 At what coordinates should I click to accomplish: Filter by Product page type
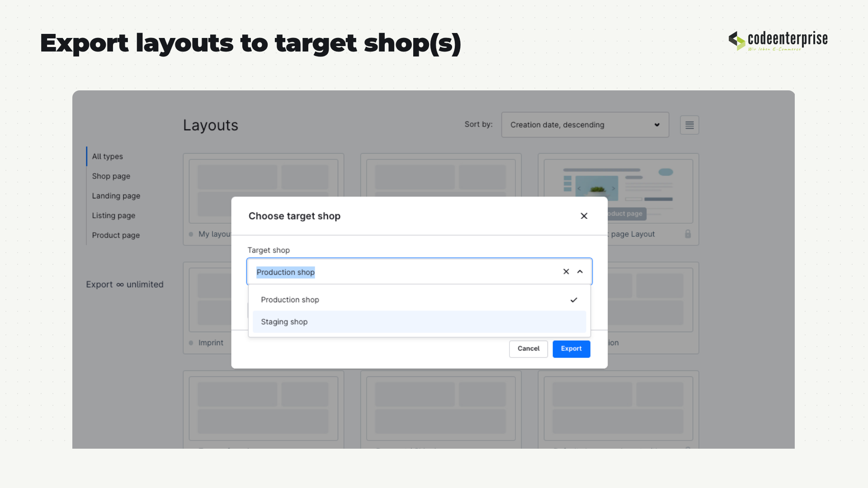[x=116, y=235]
